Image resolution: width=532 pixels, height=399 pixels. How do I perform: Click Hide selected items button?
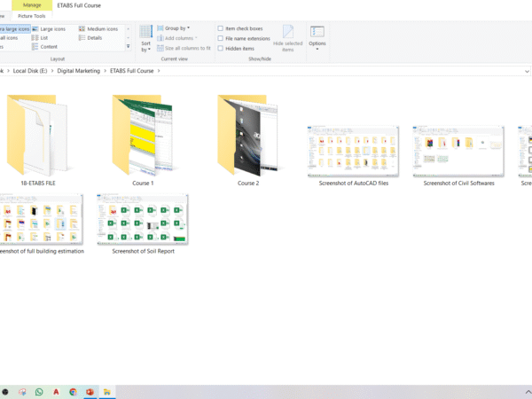tap(287, 38)
